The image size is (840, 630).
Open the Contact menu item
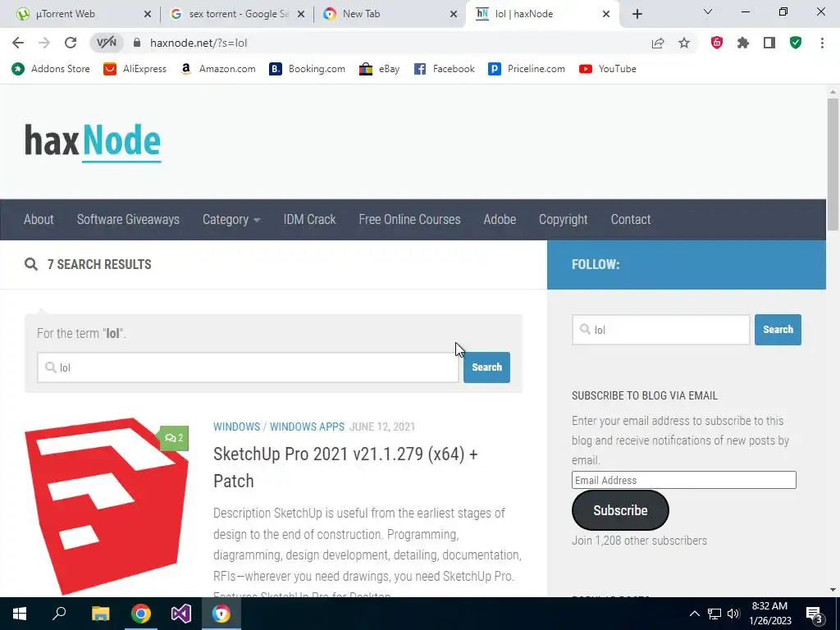tap(631, 219)
